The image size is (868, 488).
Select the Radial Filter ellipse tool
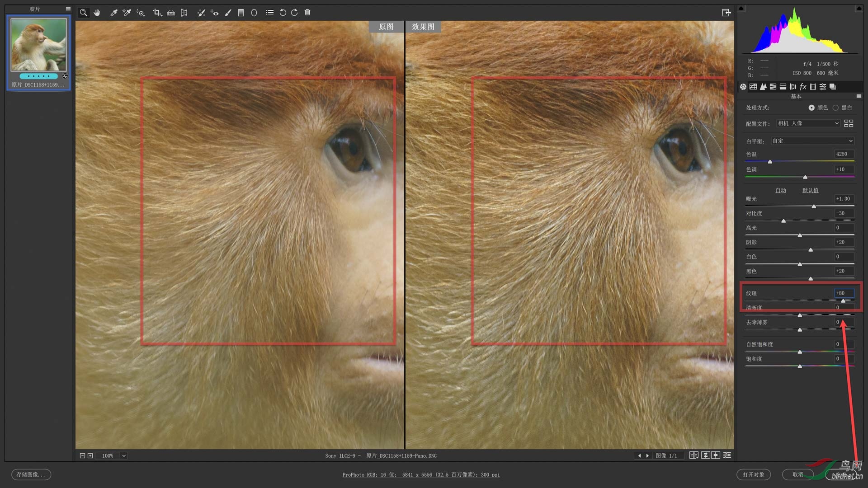click(x=254, y=13)
